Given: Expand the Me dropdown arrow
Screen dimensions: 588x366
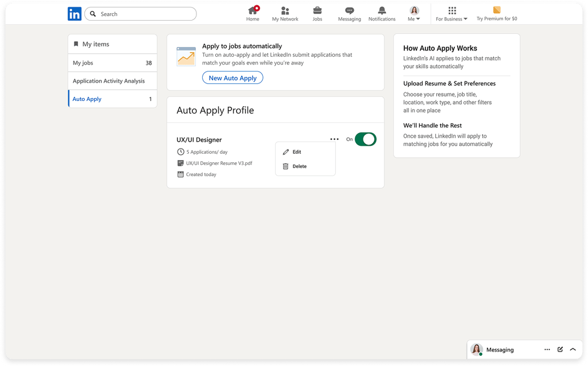Looking at the screenshot, I should (x=418, y=19).
